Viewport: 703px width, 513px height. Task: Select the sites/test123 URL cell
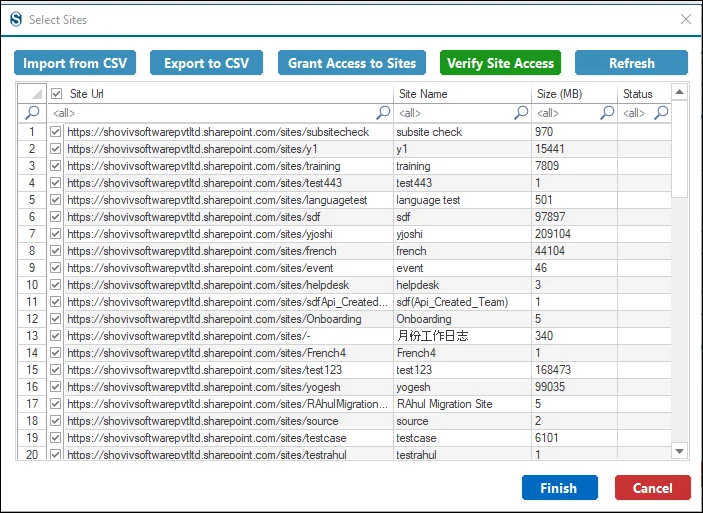(229, 370)
